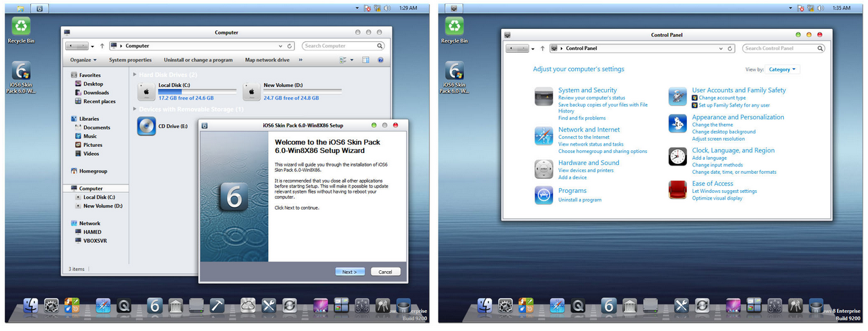Click System properties in Computer toolbar
The width and height of the screenshot is (868, 331).
tap(131, 60)
